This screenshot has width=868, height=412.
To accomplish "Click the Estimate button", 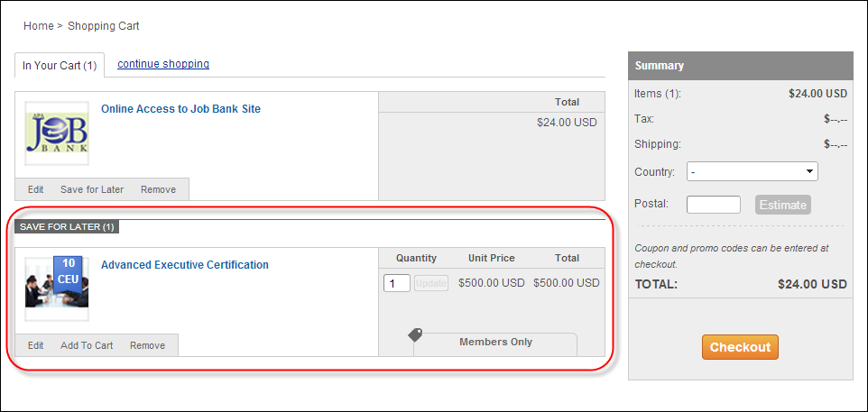I will (x=782, y=205).
